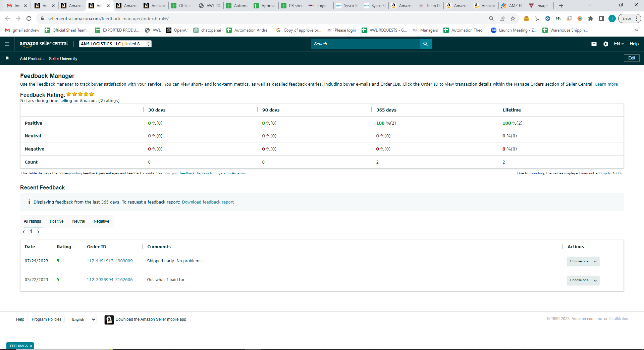Toggle the browser side panel
This screenshot has width=644, height=350.
pyautogui.click(x=601, y=18)
